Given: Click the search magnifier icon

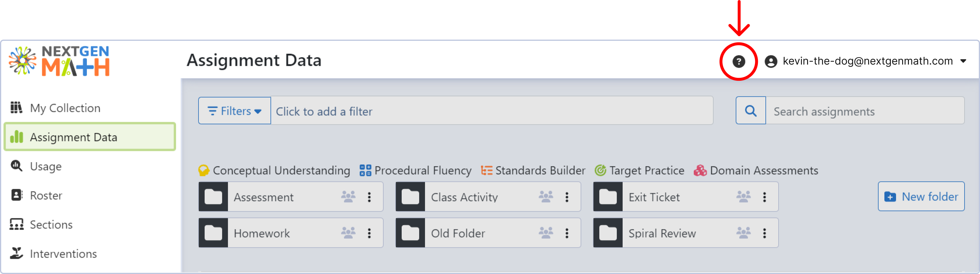Looking at the screenshot, I should click(x=751, y=111).
